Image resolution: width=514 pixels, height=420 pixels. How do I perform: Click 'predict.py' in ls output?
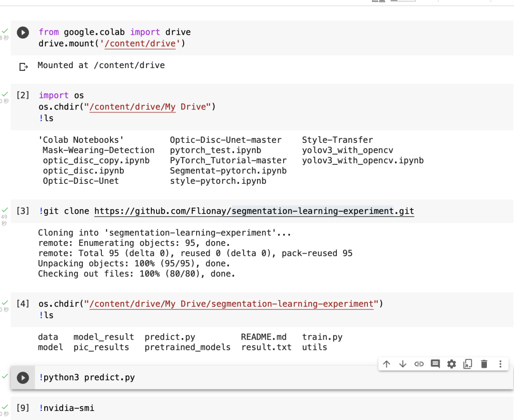click(170, 337)
